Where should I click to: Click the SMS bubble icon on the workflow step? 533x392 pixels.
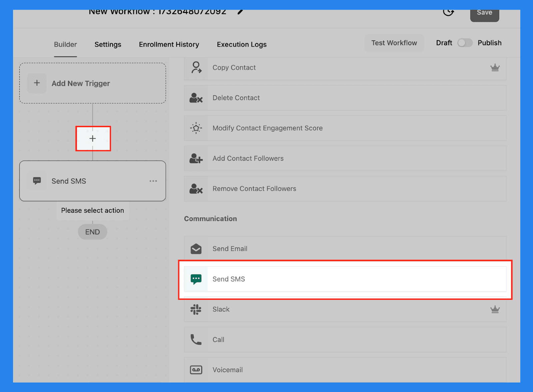point(37,181)
